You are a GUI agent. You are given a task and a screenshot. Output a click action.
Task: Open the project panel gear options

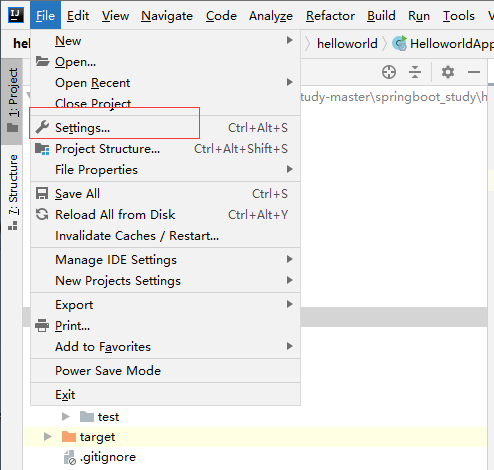(448, 72)
